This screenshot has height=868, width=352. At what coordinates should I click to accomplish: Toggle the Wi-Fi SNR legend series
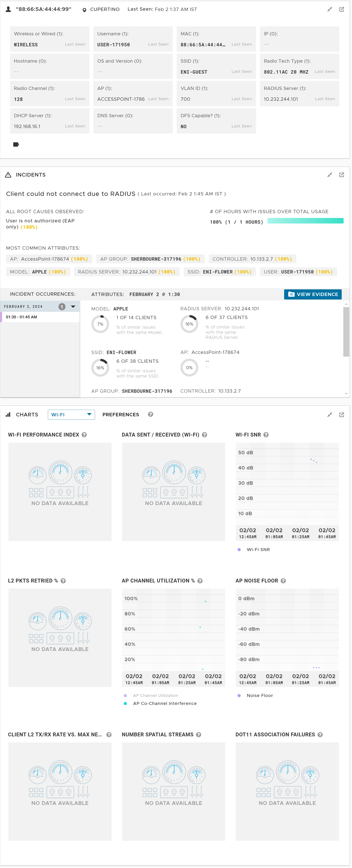(258, 550)
